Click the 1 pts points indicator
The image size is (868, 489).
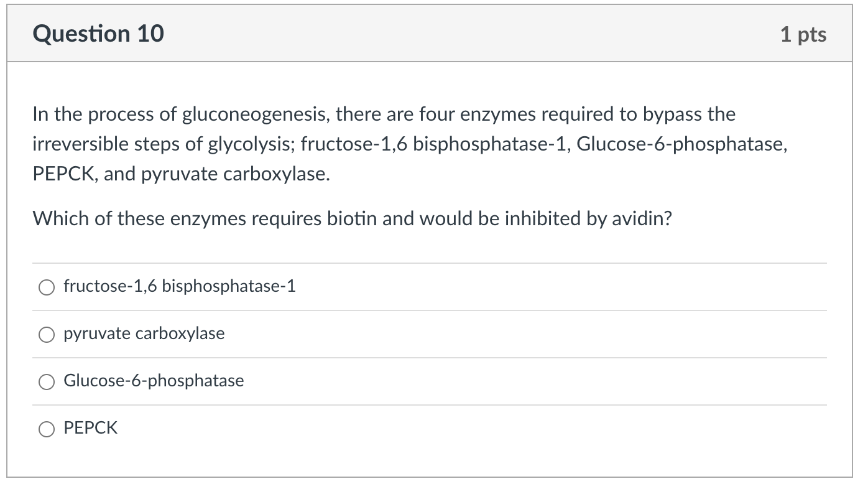point(803,34)
